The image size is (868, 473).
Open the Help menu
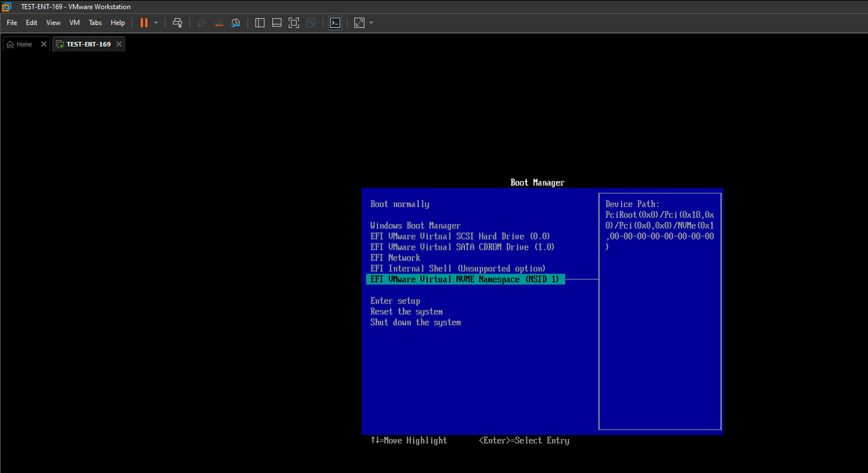pos(118,22)
